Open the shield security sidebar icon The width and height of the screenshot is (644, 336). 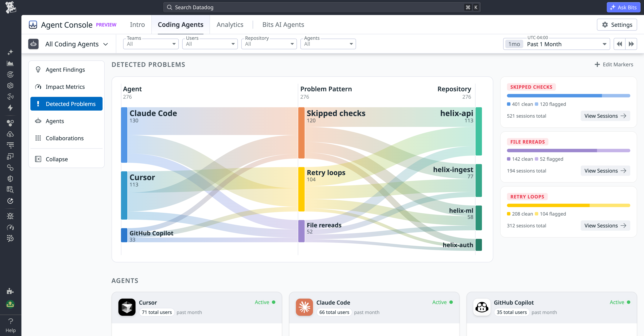pyautogui.click(x=10, y=179)
